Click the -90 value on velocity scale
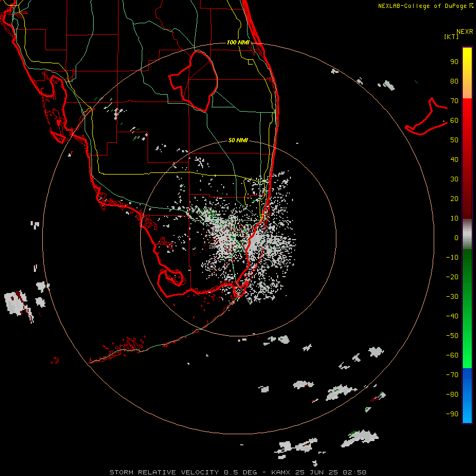Screen dimensions: 476x476 452,414
